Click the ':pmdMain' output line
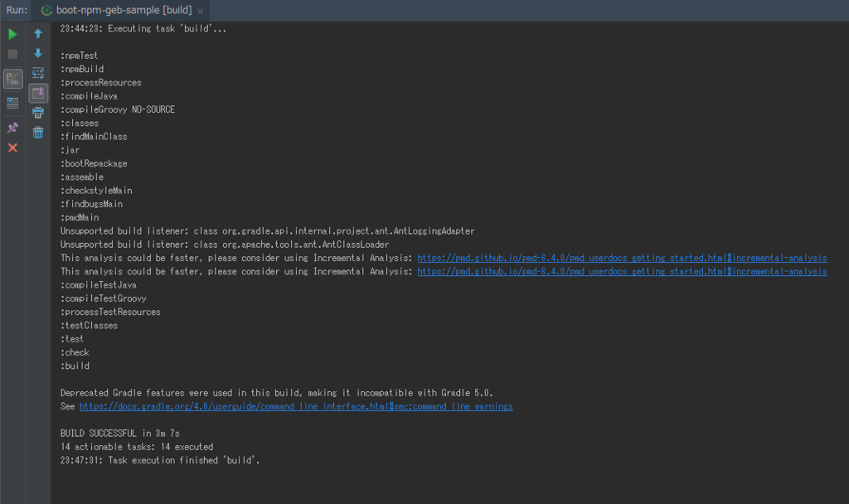The height and width of the screenshot is (504, 849). [80, 218]
